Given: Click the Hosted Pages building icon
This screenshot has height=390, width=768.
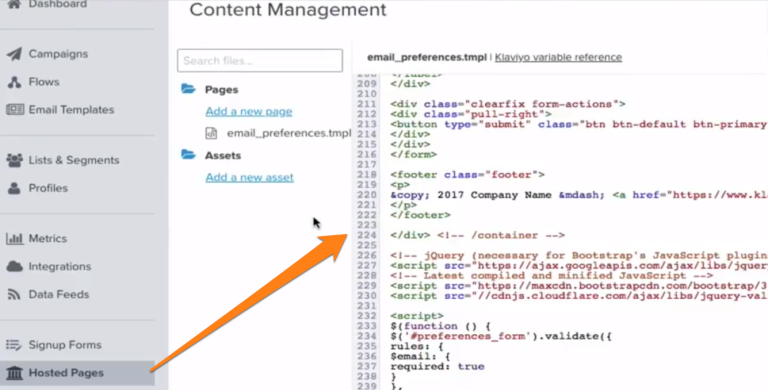Looking at the screenshot, I should 15,373.
